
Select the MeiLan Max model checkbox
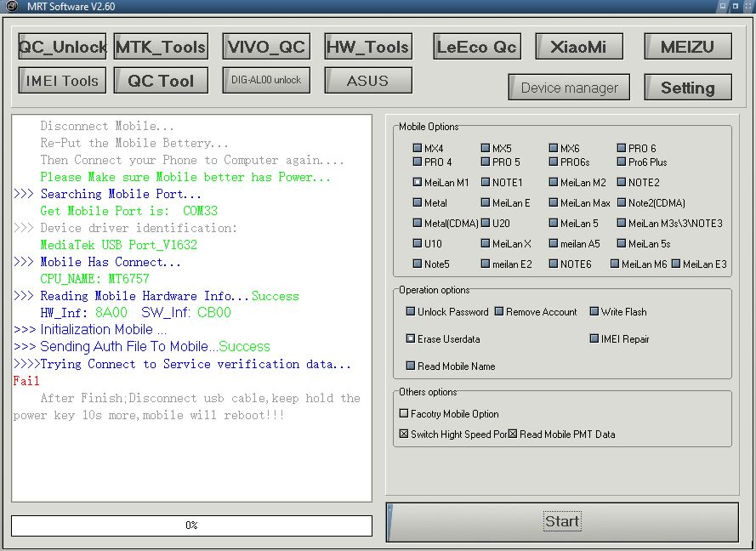click(554, 202)
